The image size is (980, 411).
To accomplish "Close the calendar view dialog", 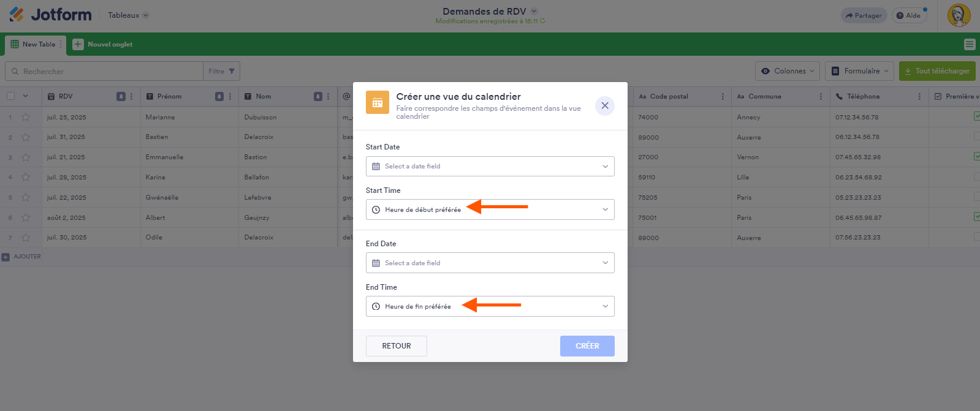I will [604, 105].
